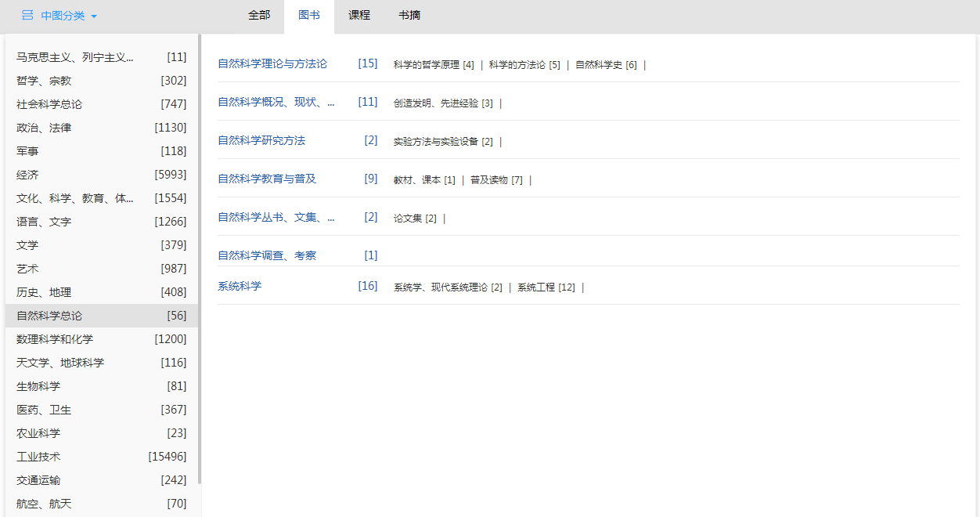Switch to the 全部 tab

coord(259,16)
